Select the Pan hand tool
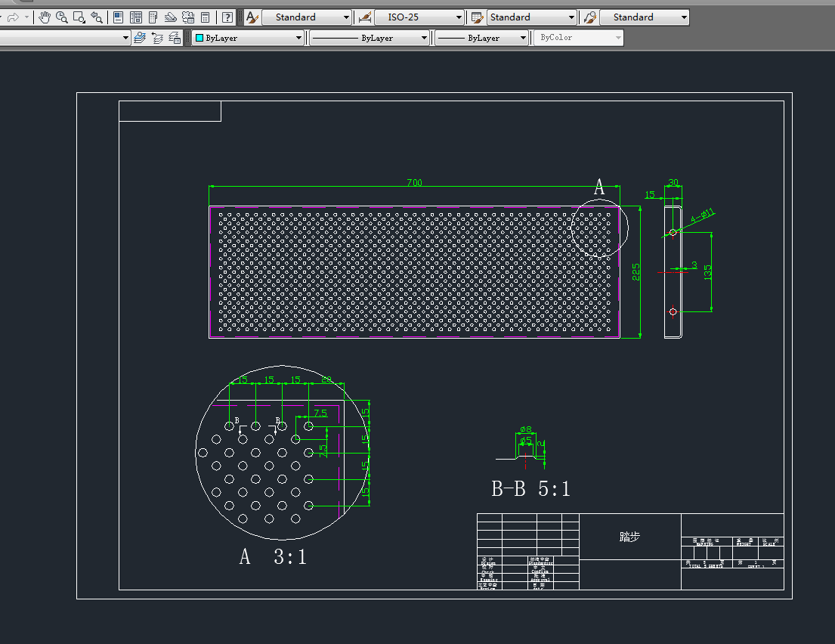Viewport: 835px width, 644px height. tap(45, 17)
